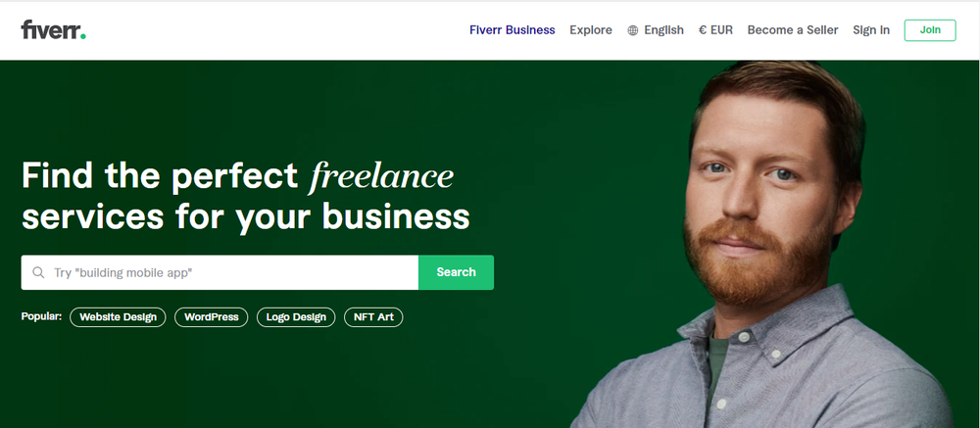Viewport: 980px width, 428px height.
Task: Click the Join button
Action: tap(930, 30)
